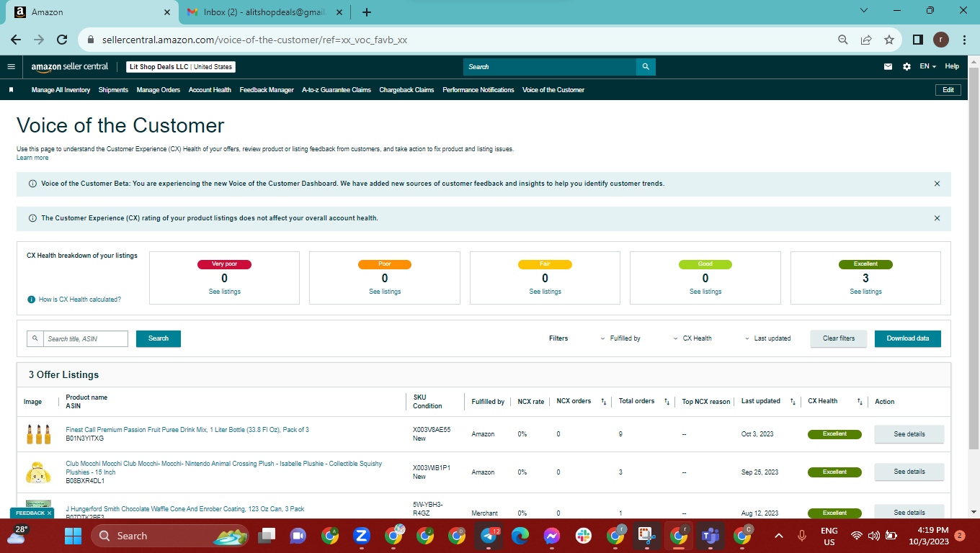Open Slack from the taskbar
This screenshot has width=980, height=553.
coord(584,536)
